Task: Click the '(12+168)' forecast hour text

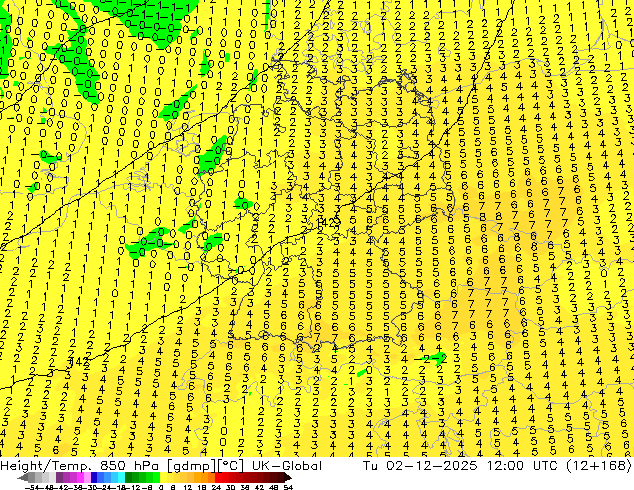Action: 600,466
